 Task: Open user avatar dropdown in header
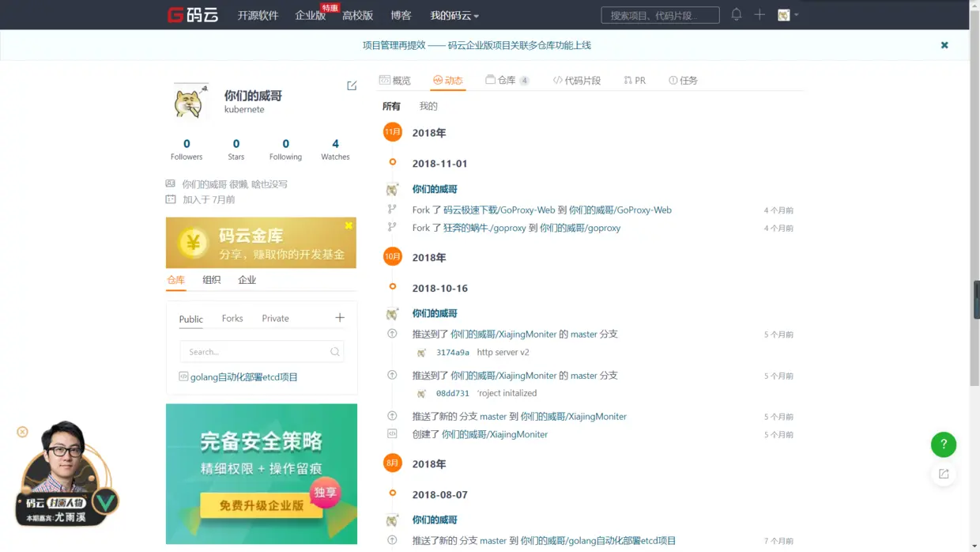coord(788,15)
